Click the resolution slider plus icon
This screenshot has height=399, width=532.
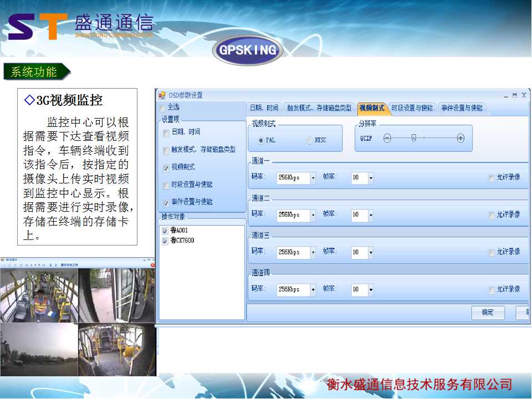click(x=461, y=139)
